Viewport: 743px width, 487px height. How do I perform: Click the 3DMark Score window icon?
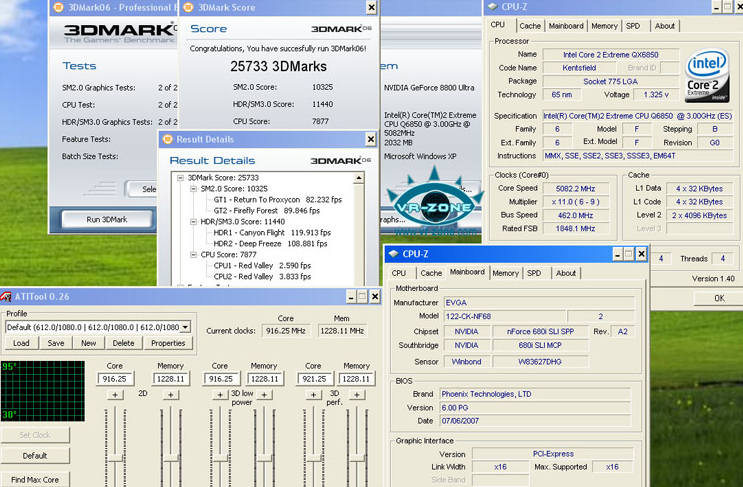pyautogui.click(x=188, y=7)
